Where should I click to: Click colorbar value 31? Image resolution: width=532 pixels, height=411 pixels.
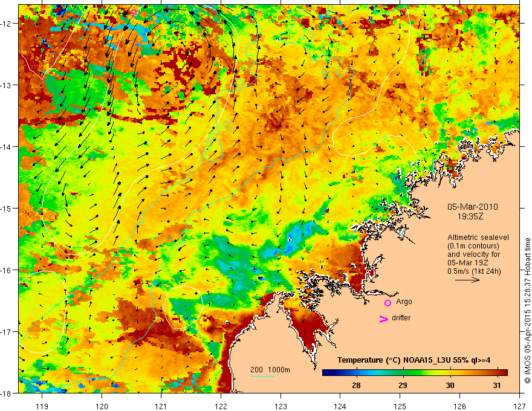497,385
